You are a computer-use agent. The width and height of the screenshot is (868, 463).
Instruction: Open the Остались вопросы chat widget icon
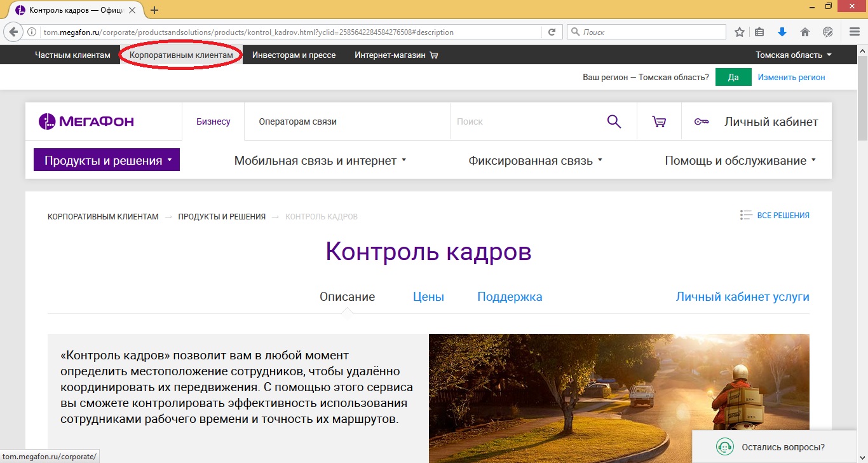[x=724, y=447]
